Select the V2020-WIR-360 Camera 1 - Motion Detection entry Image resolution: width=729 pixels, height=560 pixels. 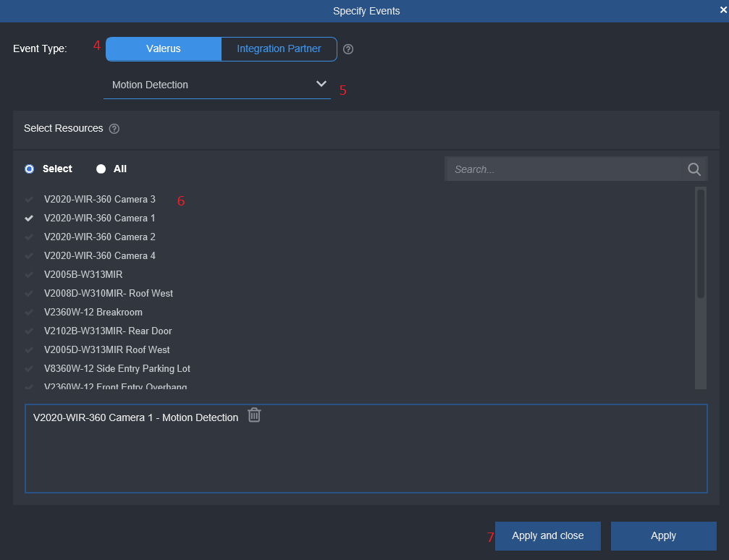point(136,417)
